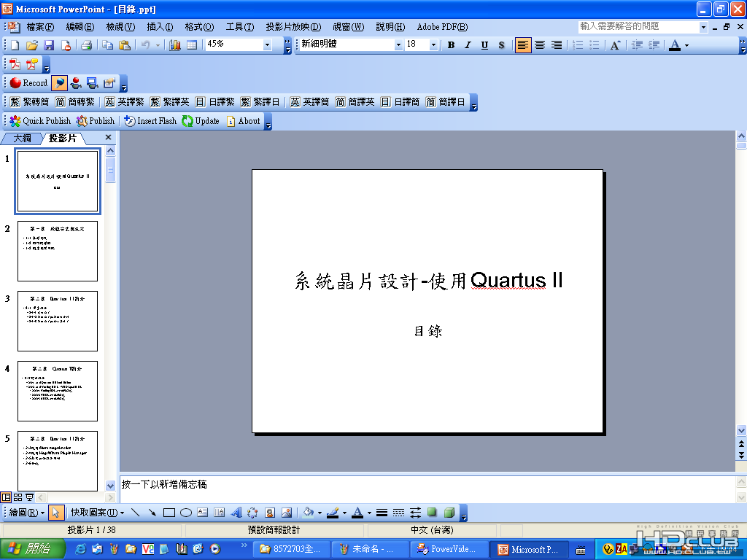Toggle bulleted list
Image resolution: width=747 pixels, height=560 pixels.
click(595, 45)
